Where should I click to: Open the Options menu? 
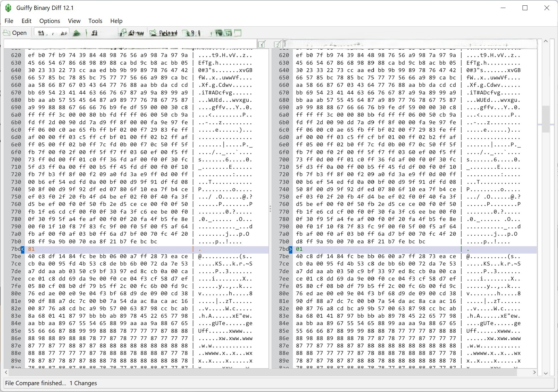click(x=50, y=21)
